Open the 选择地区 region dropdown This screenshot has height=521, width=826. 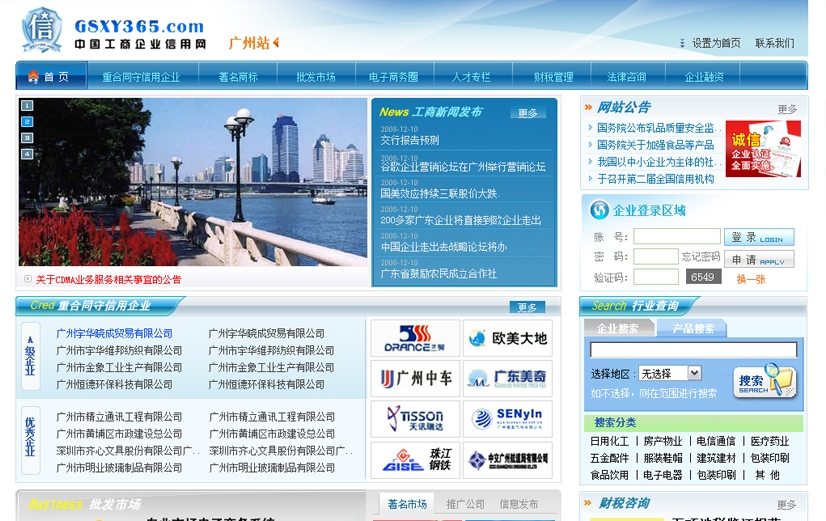pos(670,373)
